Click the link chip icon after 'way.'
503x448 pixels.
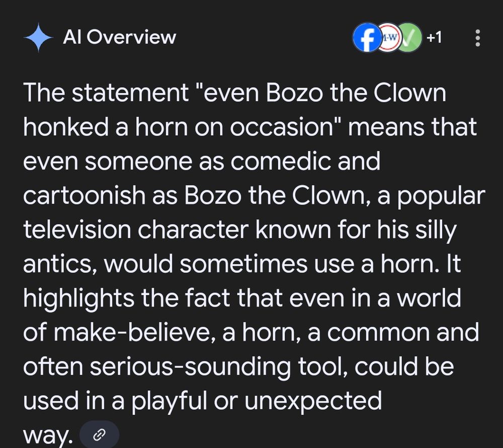[x=99, y=435]
